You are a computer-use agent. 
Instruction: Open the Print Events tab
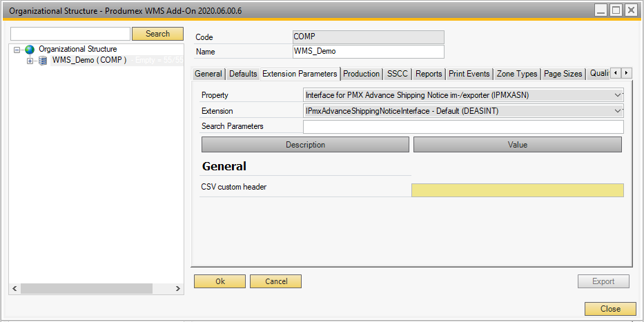tap(469, 74)
